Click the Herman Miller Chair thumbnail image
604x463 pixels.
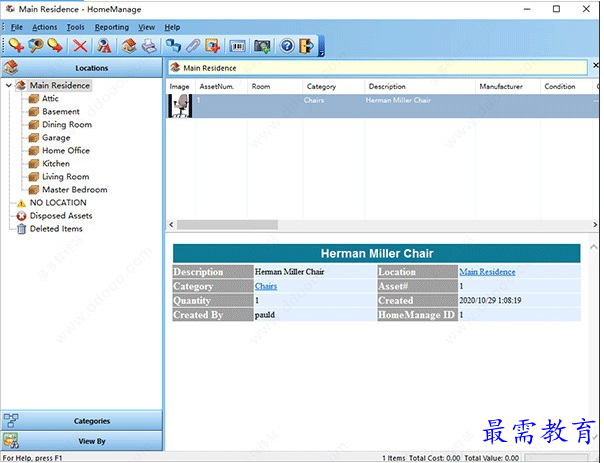pos(179,106)
